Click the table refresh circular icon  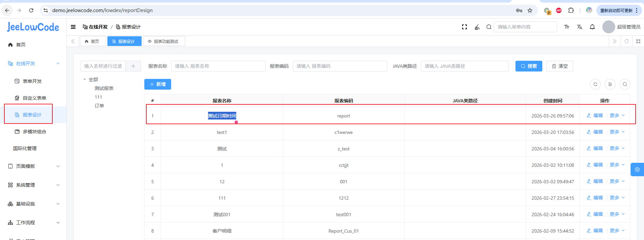(595, 84)
